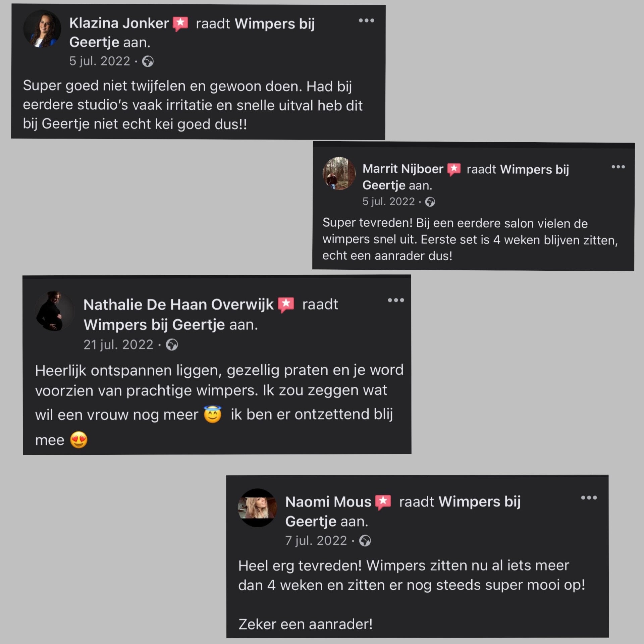Image resolution: width=644 pixels, height=644 pixels.
Task: Open the ellipsis menu on Naomi Mous's review
Action: point(589,498)
